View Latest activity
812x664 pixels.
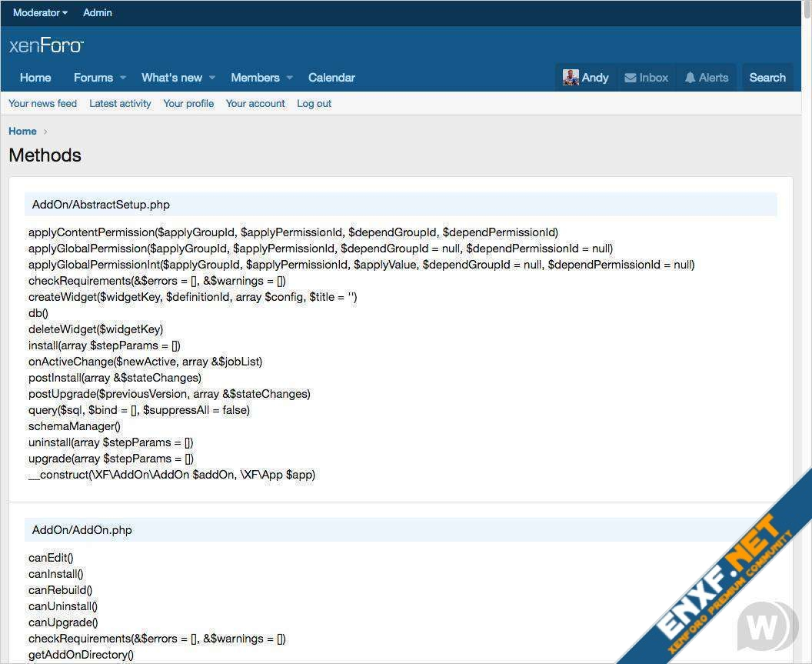pos(120,104)
